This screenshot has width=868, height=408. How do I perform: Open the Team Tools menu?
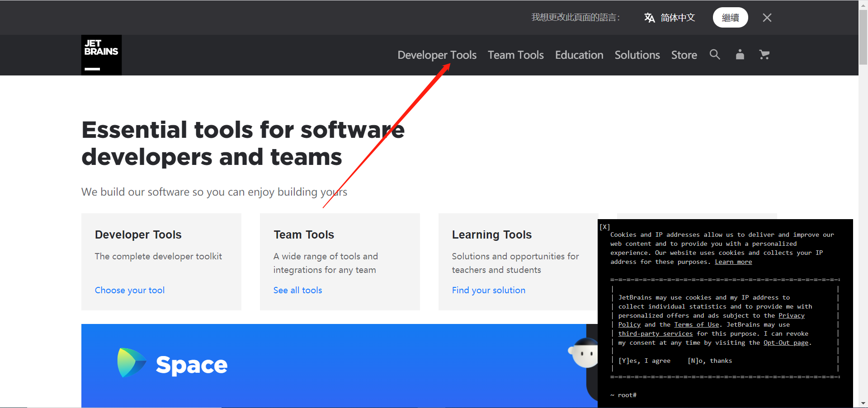tap(516, 55)
